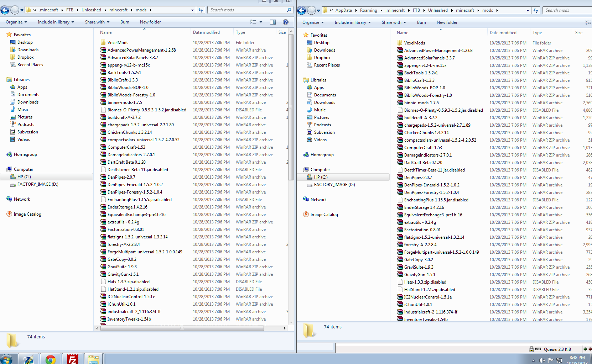Open Share with menu in right window

394,22
